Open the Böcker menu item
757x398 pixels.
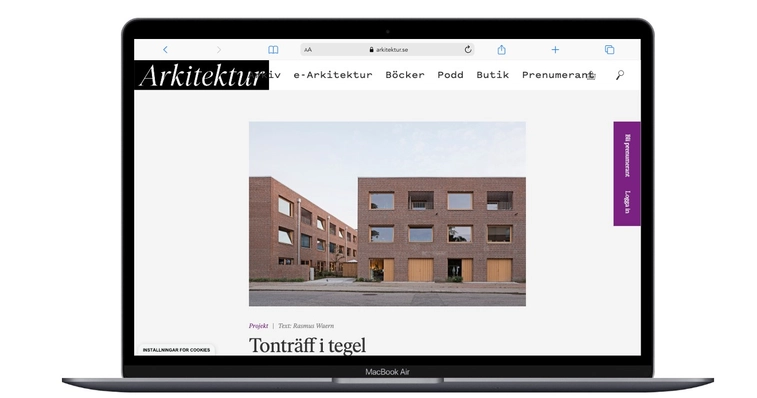[x=405, y=75]
